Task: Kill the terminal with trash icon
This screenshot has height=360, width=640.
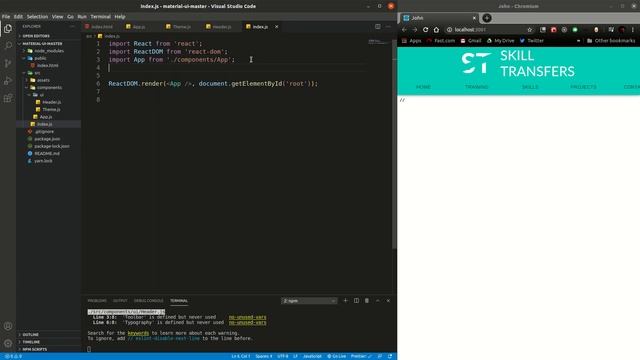Action: click(367, 300)
